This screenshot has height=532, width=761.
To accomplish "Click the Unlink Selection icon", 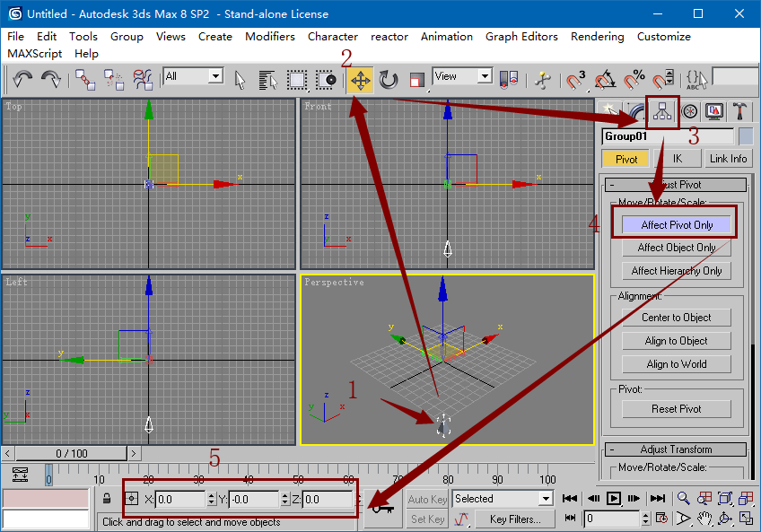I will point(115,80).
